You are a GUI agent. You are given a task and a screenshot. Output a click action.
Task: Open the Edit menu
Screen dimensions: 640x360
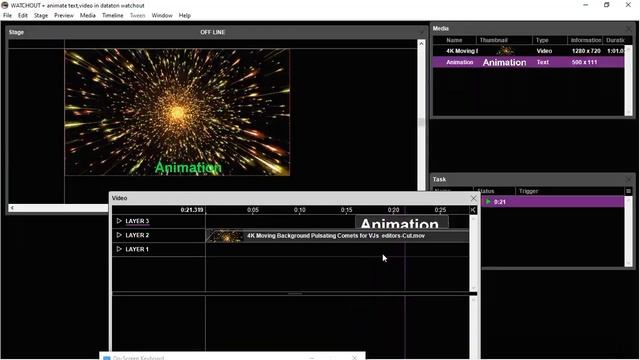[23, 16]
